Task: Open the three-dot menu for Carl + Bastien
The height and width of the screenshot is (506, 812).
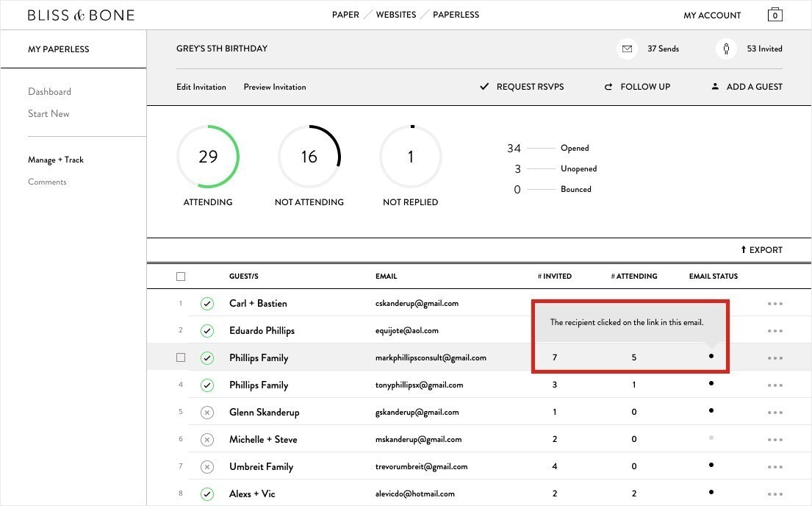Action: 775,304
